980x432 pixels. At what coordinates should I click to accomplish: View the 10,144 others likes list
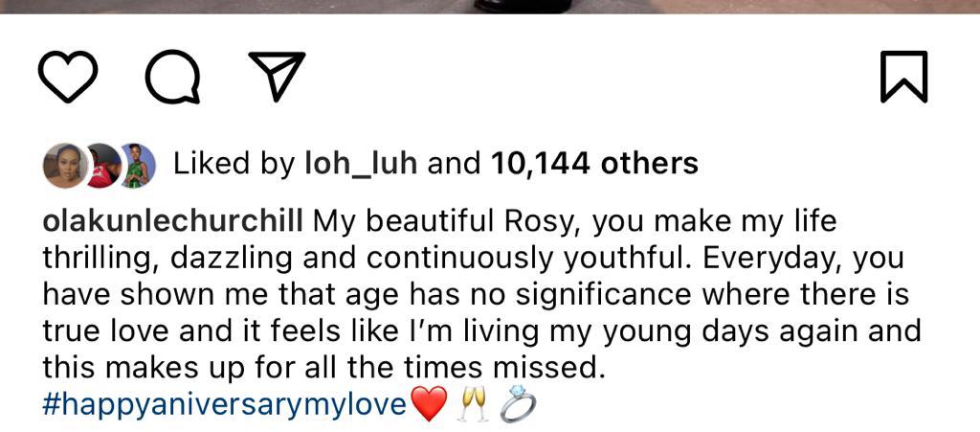tap(594, 165)
